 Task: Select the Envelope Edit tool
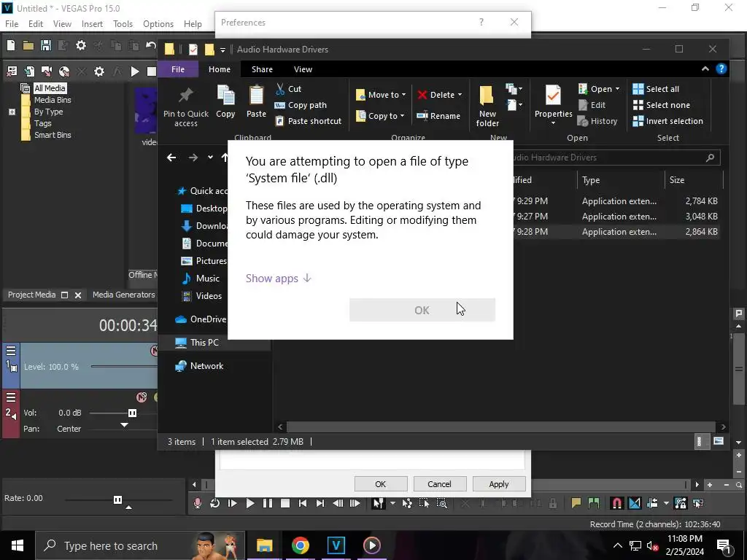tap(407, 503)
